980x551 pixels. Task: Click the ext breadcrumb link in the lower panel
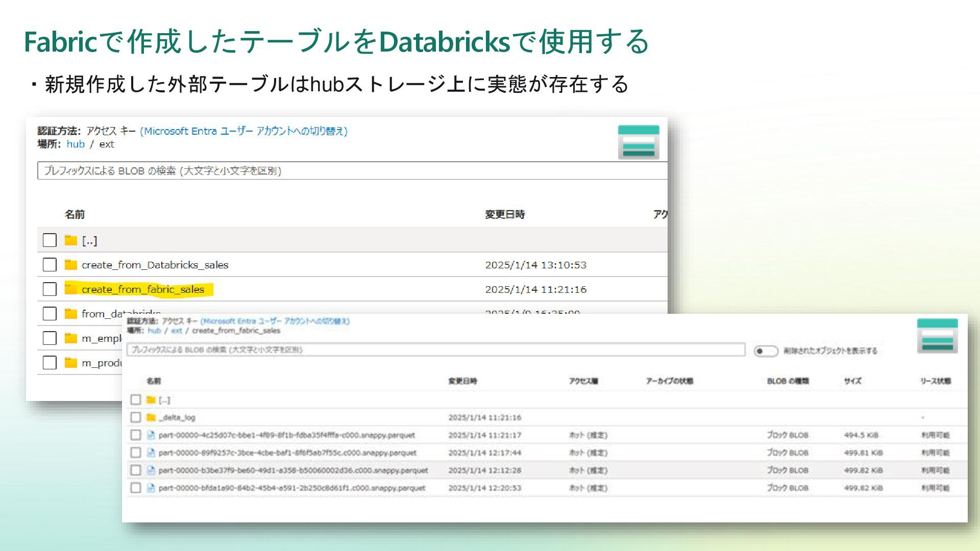(x=177, y=331)
